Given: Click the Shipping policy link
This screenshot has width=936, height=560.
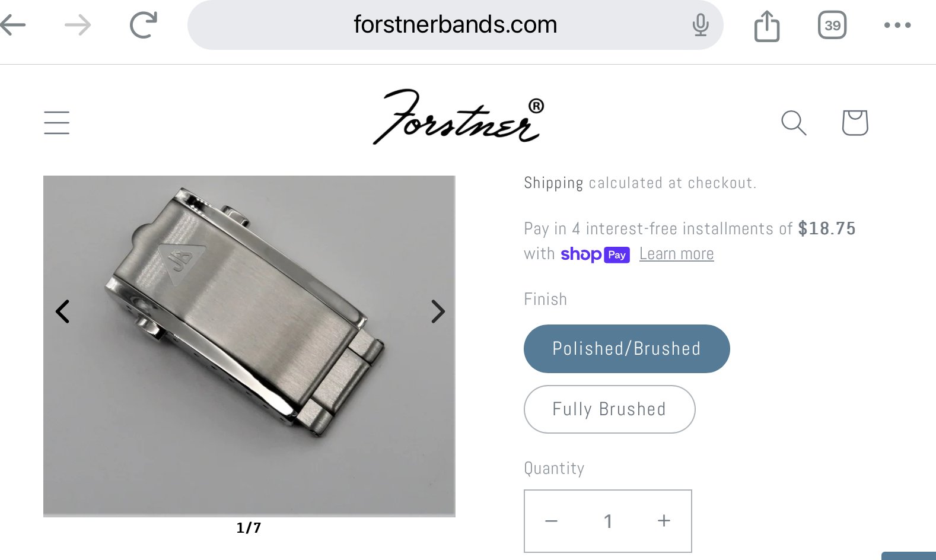Looking at the screenshot, I should [553, 183].
